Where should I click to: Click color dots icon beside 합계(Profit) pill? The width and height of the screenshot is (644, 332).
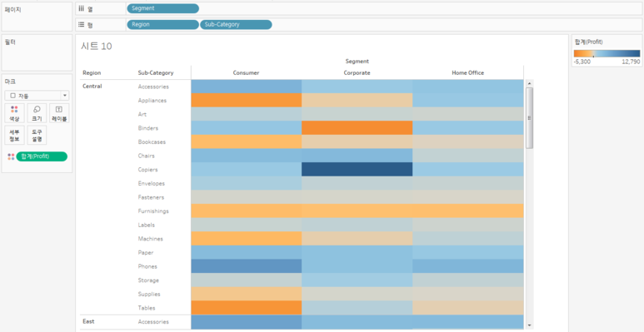click(x=11, y=156)
